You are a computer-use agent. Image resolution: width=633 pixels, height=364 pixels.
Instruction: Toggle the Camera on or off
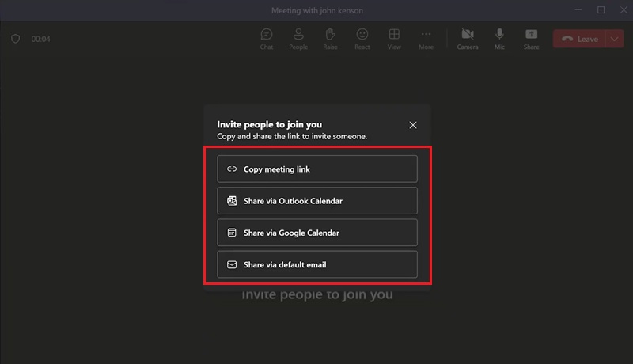click(468, 38)
